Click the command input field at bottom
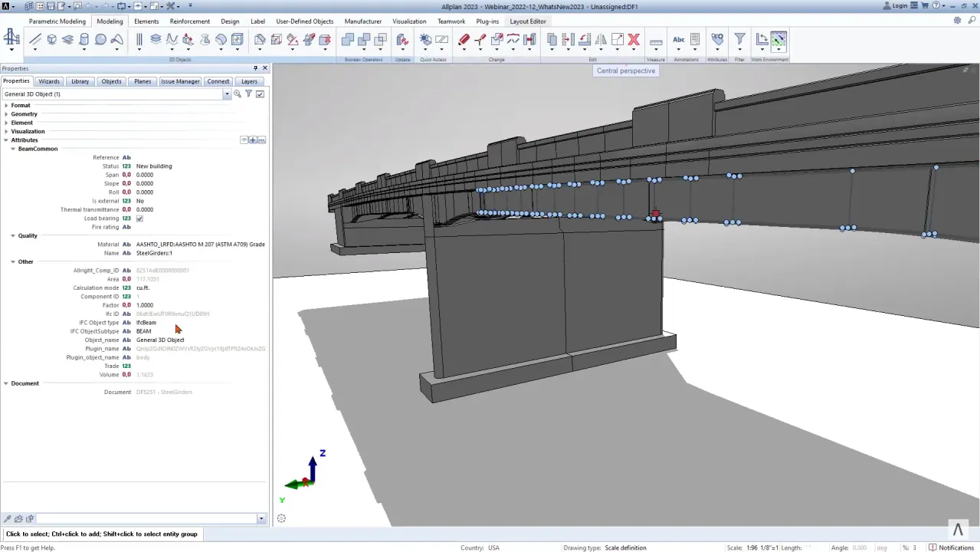The width and height of the screenshot is (980, 552). coord(146,519)
